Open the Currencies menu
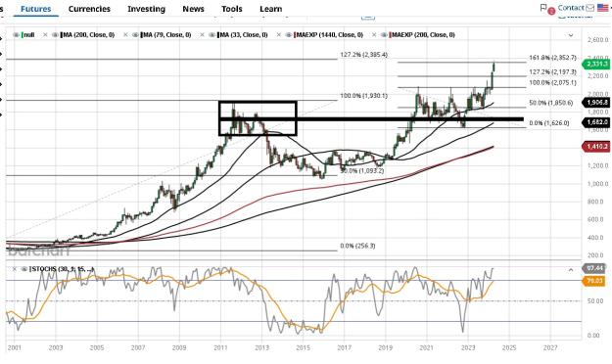This screenshot has width=612, height=364. (x=89, y=9)
